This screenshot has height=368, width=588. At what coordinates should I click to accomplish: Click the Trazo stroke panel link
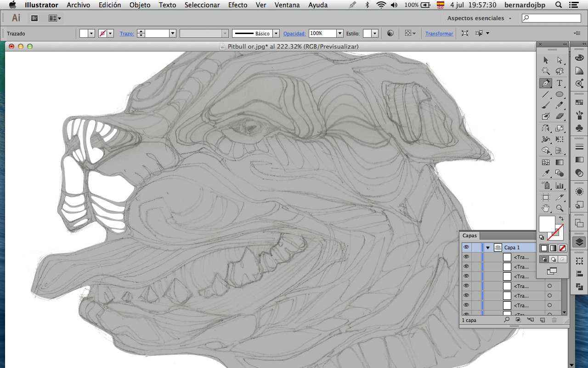pos(127,34)
